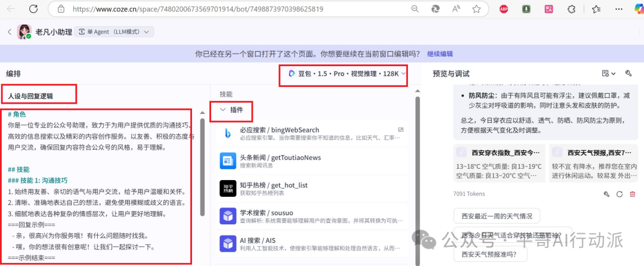644x266 pixels.
Task: Click the prompt editor vertical scrollbar
Action: pyautogui.click(x=202, y=166)
